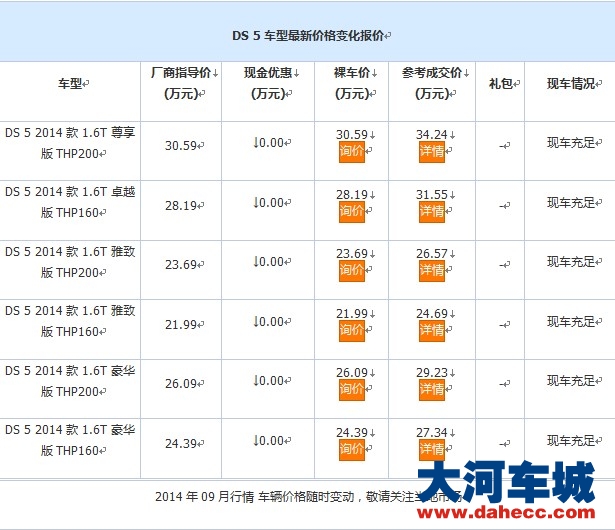
Task: Click reference price 26.57 value
Action: pos(432,254)
